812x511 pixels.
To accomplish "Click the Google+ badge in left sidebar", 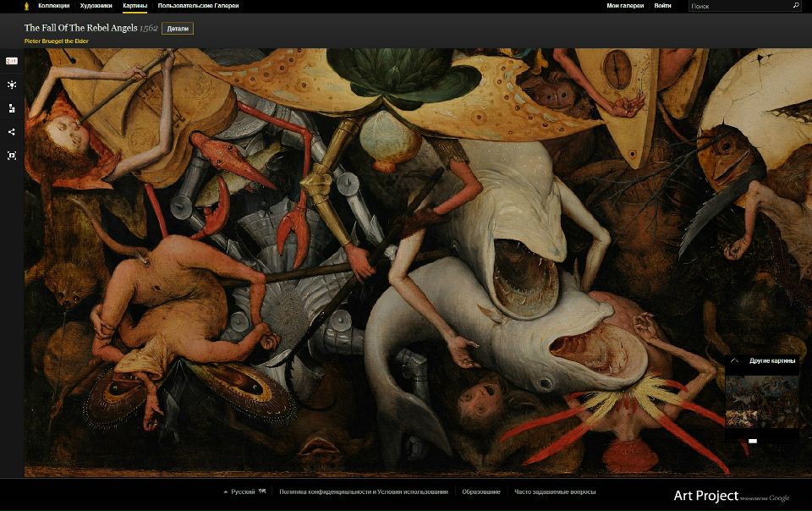I will tap(12, 61).
